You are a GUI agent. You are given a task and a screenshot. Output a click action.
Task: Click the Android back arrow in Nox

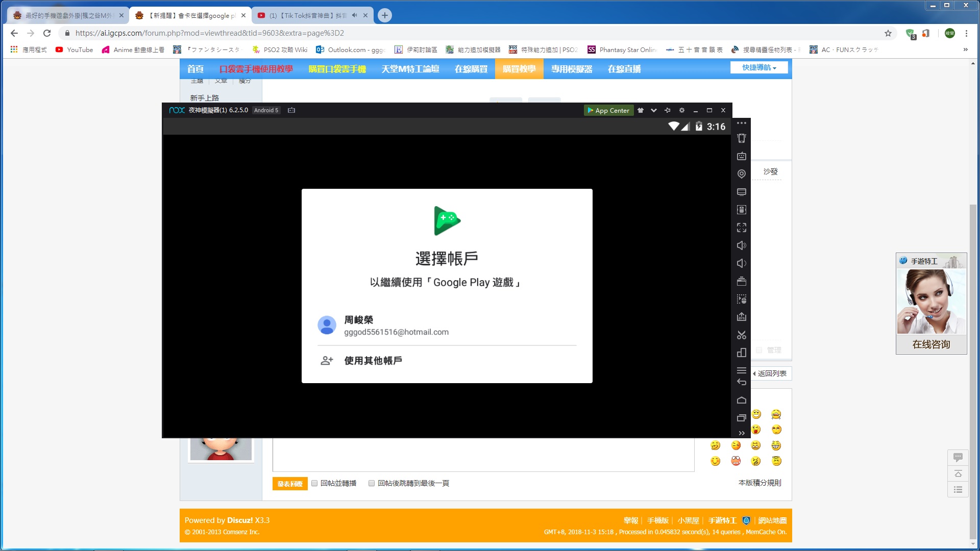pos(742,382)
